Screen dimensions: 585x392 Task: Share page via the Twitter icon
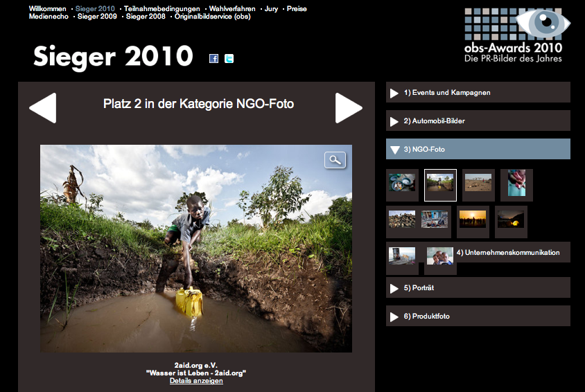coord(229,58)
